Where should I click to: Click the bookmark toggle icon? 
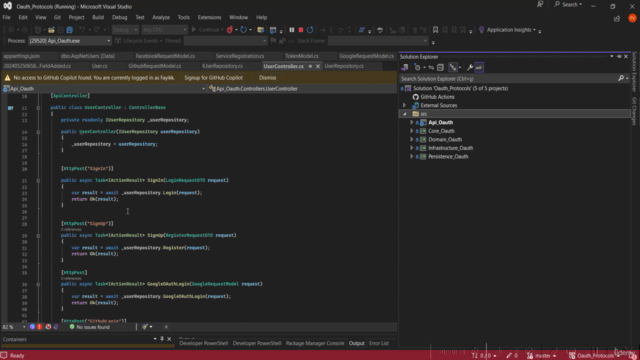point(436,30)
